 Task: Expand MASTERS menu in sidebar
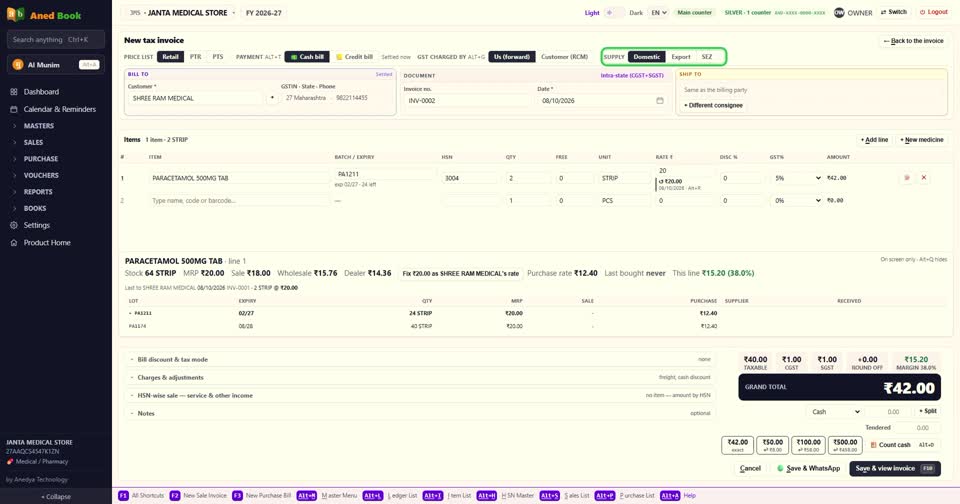pyautogui.click(x=39, y=126)
